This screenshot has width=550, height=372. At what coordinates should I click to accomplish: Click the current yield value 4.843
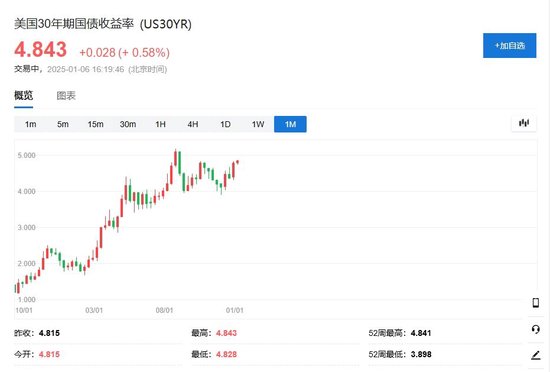[x=40, y=49]
